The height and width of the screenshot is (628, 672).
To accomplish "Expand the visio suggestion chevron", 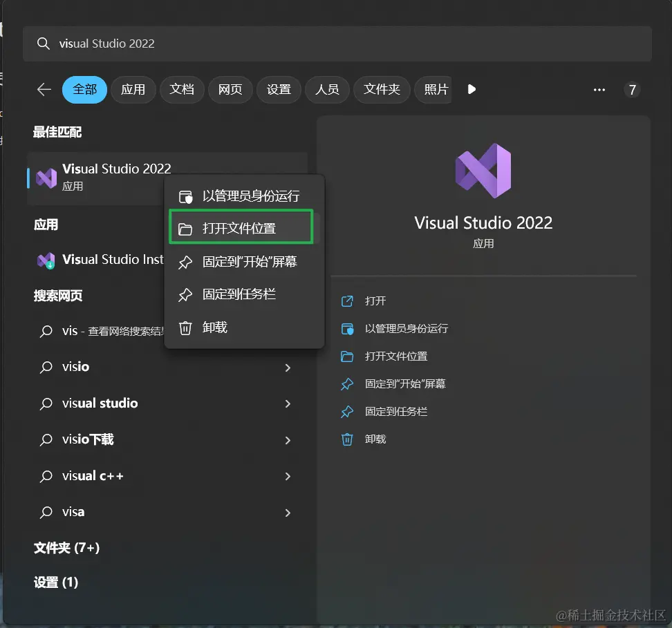I will pyautogui.click(x=288, y=368).
